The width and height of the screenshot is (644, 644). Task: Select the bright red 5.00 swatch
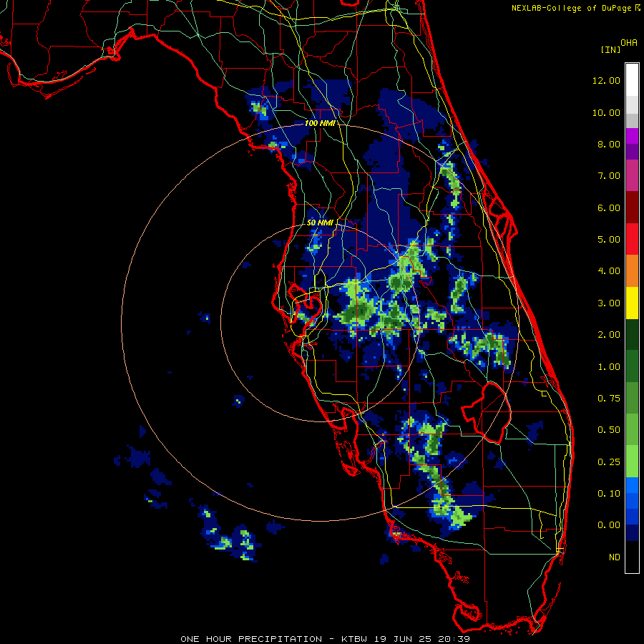click(x=632, y=239)
